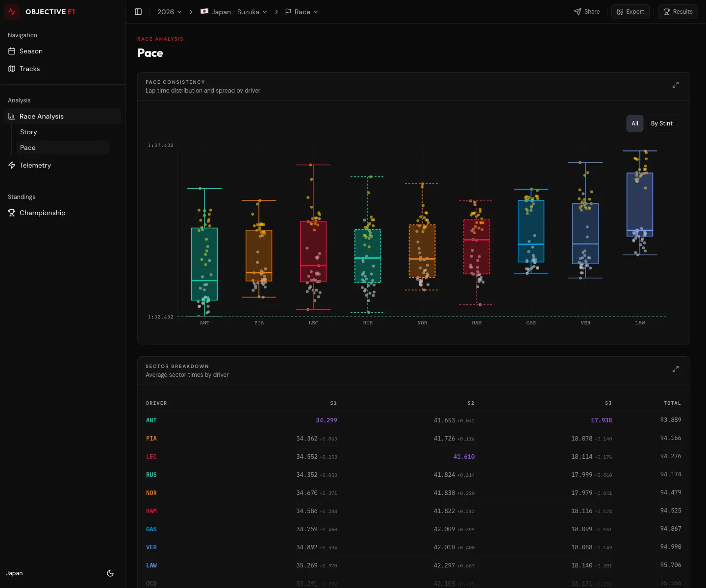
Task: Click the HAM driver row label
Action: click(x=151, y=511)
